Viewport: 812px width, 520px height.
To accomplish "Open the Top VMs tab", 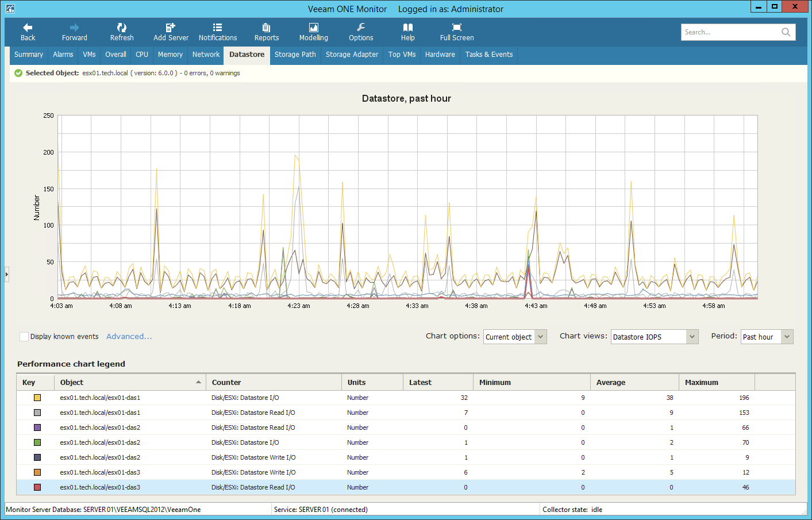I will [x=402, y=55].
